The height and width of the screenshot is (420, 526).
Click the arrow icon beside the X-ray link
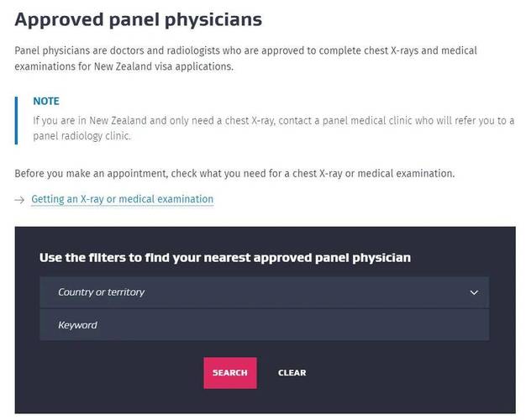(x=20, y=200)
